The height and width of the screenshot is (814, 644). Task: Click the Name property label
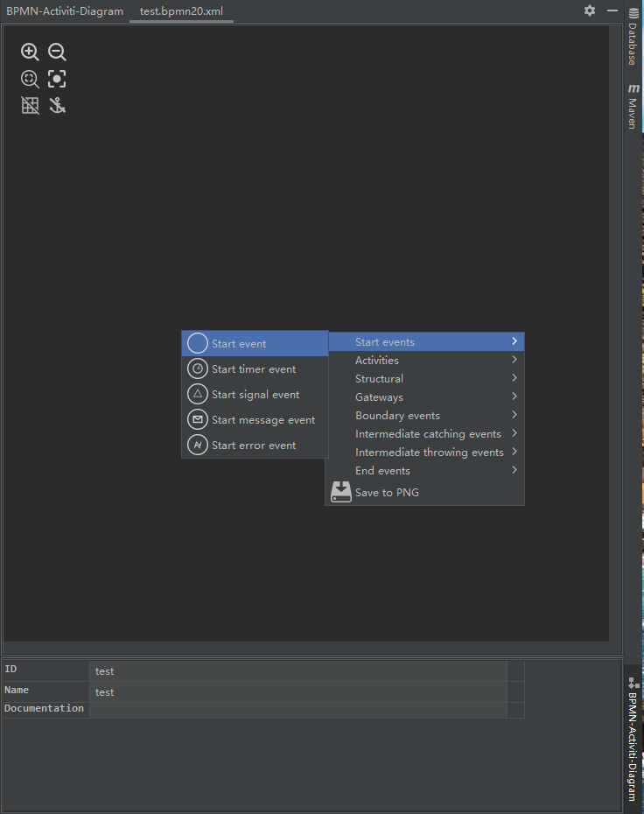[17, 690]
